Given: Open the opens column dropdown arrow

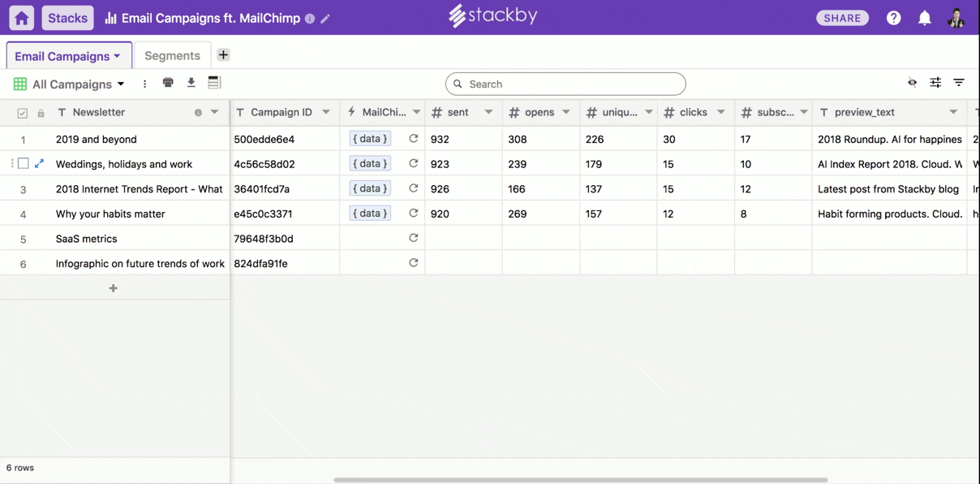Looking at the screenshot, I should tap(566, 112).
